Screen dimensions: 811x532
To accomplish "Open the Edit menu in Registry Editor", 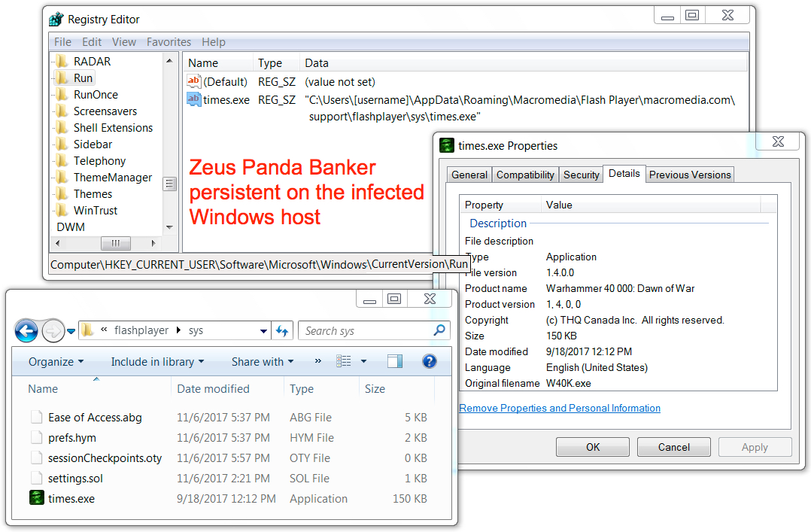I will click(92, 42).
